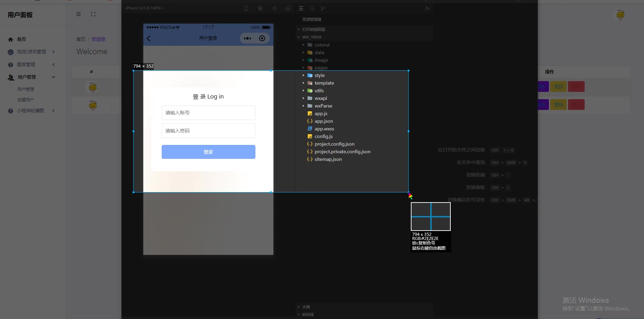Tap the three-dot capsule menu icon
The image size is (644, 319).
click(247, 38)
